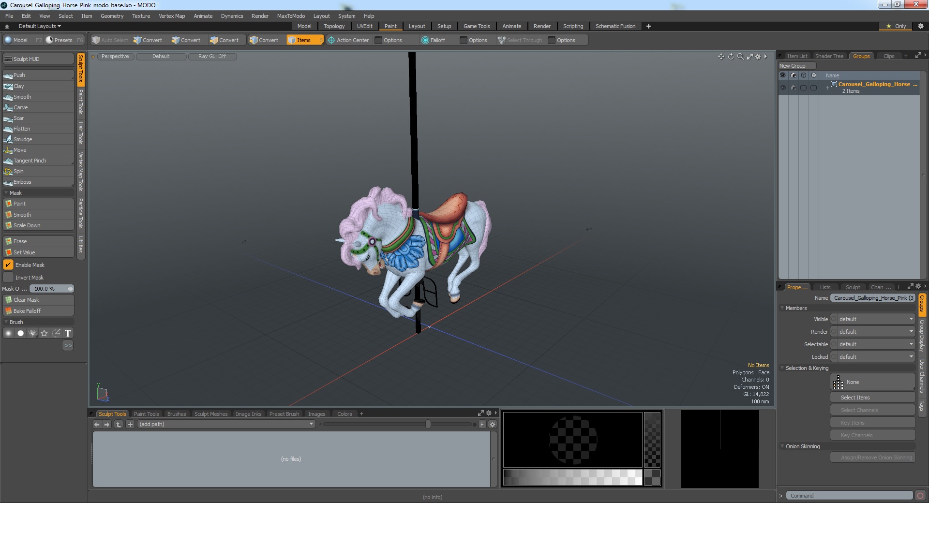Toggle the Invert Mask checkbox
The width and height of the screenshot is (929, 560).
tap(8, 278)
